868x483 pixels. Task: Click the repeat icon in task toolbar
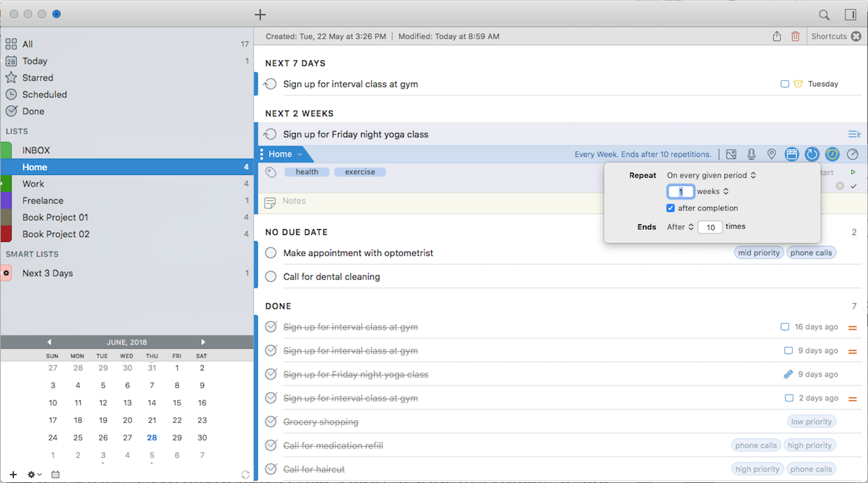click(x=812, y=154)
